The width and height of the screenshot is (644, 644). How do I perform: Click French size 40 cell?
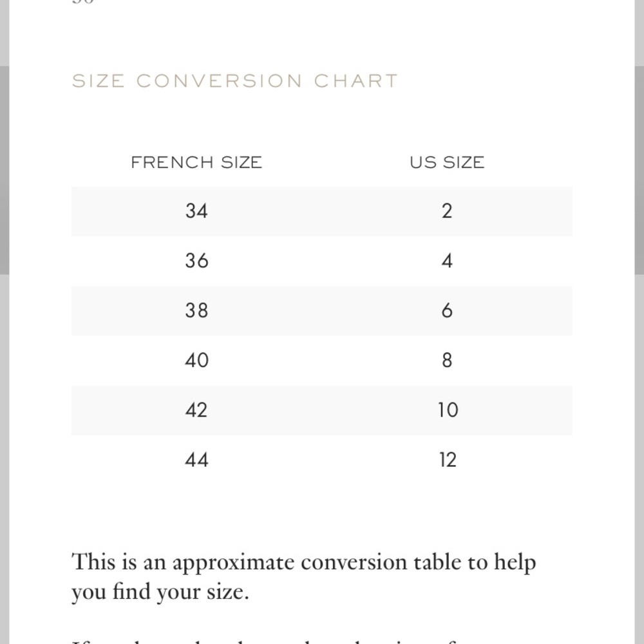196,360
